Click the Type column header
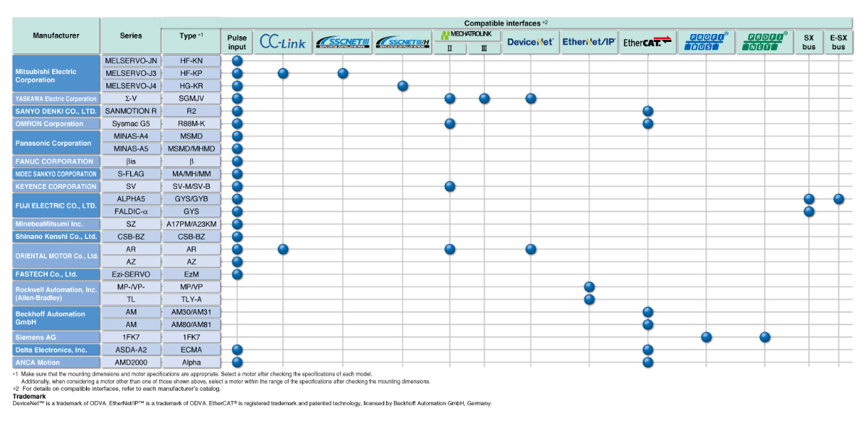 191,35
